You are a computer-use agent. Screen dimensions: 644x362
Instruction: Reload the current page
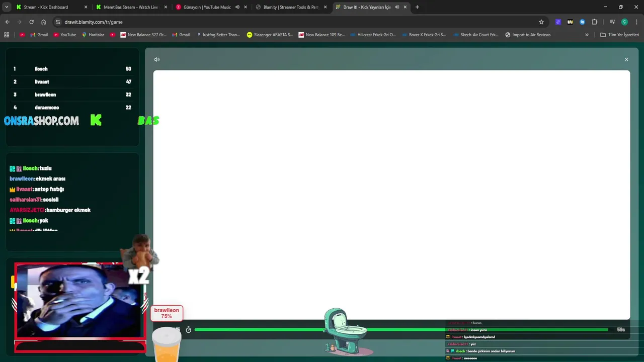tap(31, 22)
